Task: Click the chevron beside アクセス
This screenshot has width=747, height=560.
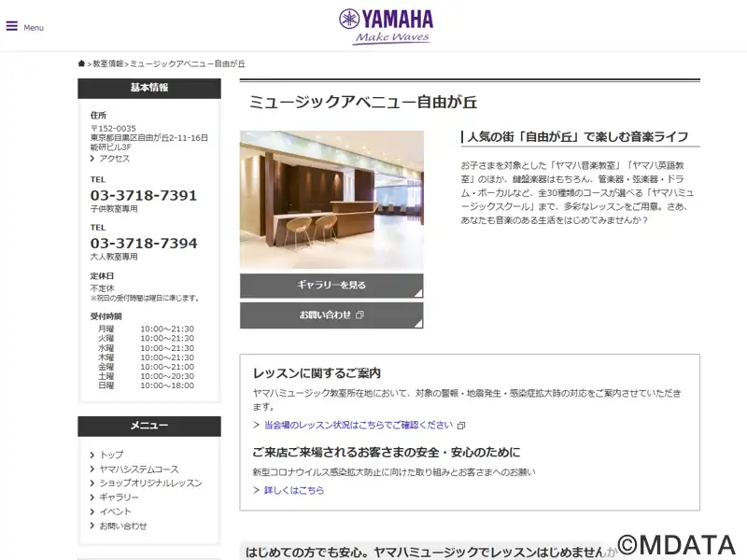Action: coord(92,158)
